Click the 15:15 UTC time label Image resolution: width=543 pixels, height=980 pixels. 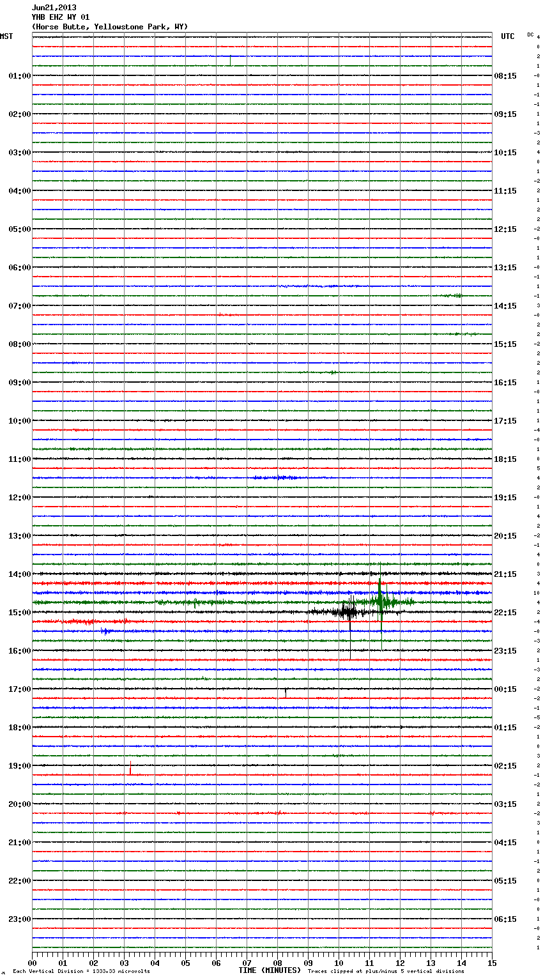click(x=505, y=344)
